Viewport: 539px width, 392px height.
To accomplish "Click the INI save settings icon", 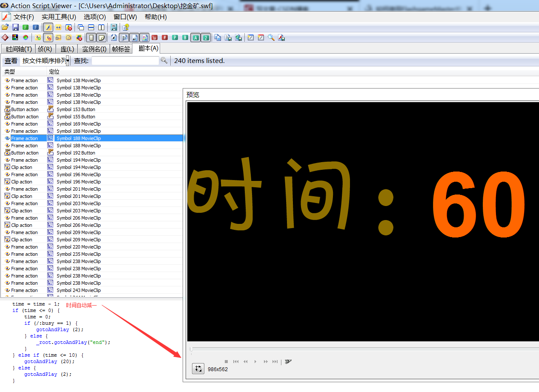I will point(114,27).
